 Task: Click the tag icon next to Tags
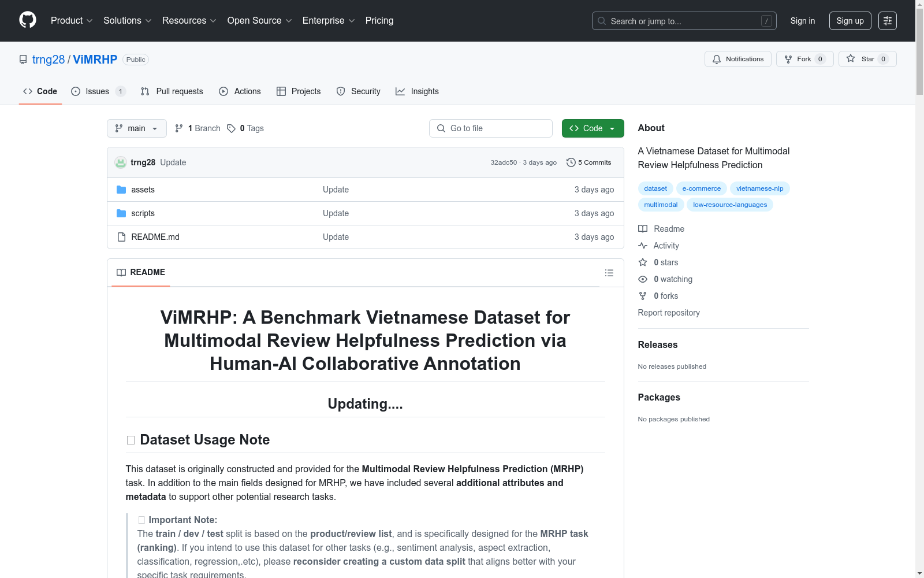pos(231,128)
